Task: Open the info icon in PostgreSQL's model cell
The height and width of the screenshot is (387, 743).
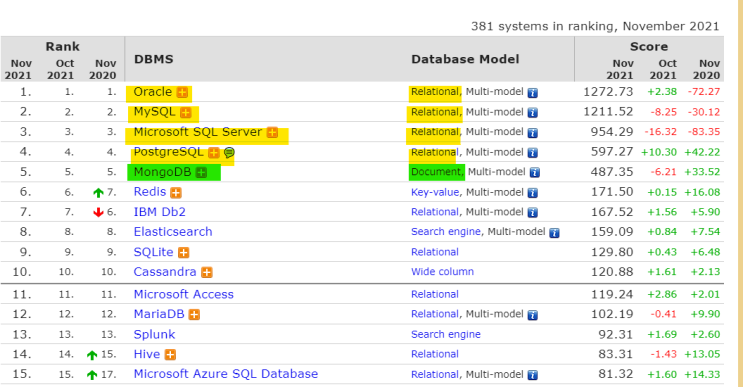Action: (x=533, y=153)
